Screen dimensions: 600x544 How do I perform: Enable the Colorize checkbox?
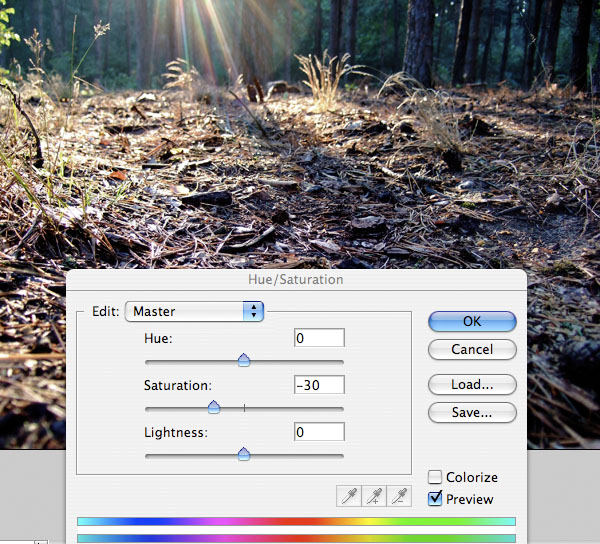[435, 477]
